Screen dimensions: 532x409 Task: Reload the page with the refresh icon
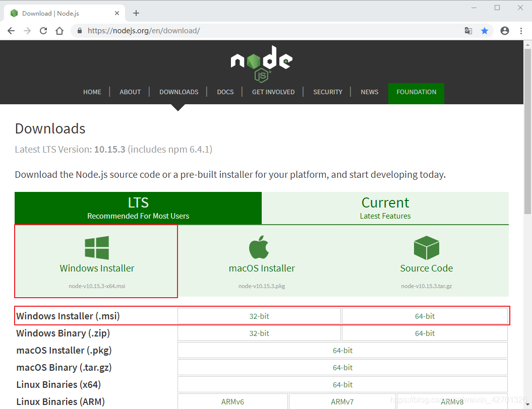(43, 31)
